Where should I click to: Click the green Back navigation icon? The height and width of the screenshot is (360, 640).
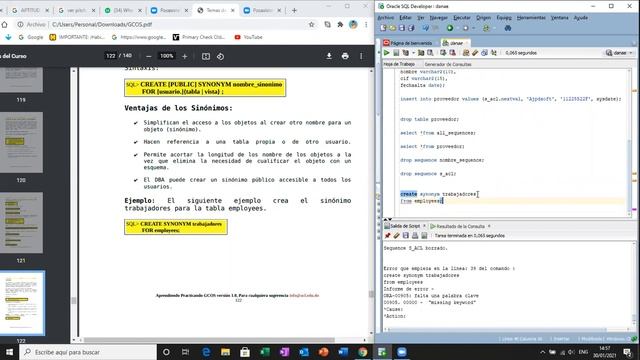450,28
